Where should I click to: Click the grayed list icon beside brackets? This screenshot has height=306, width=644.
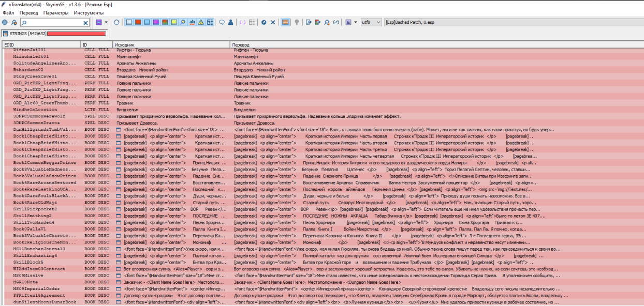click(x=252, y=22)
